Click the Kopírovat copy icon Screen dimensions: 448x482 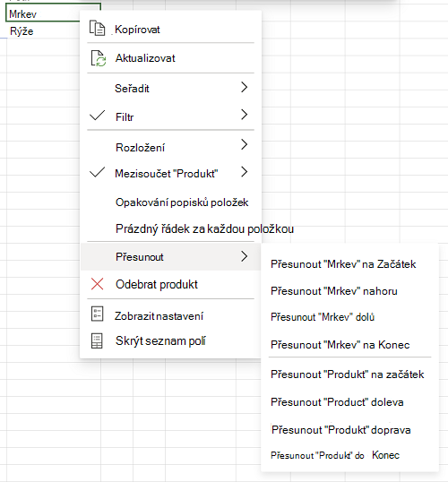(97, 29)
